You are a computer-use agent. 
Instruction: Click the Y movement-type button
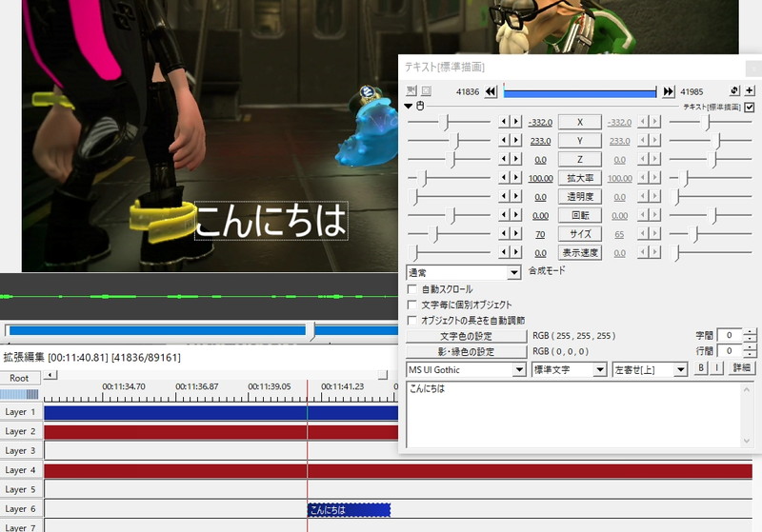pyautogui.click(x=580, y=140)
